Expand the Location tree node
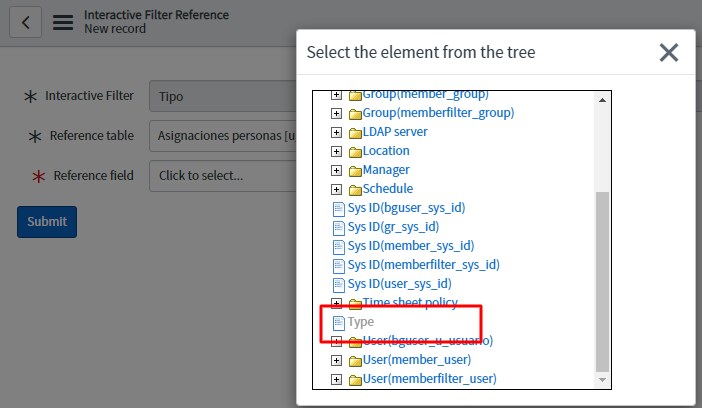This screenshot has width=702, height=408. click(x=337, y=151)
